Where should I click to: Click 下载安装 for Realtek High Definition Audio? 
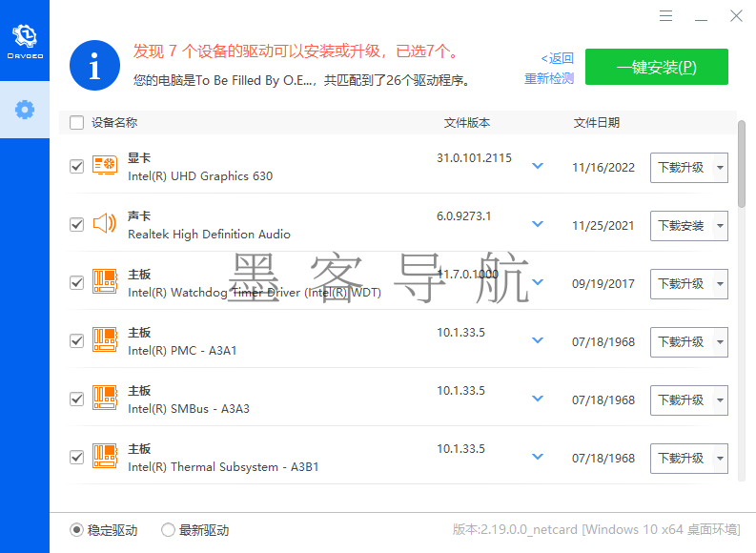pyautogui.click(x=682, y=226)
